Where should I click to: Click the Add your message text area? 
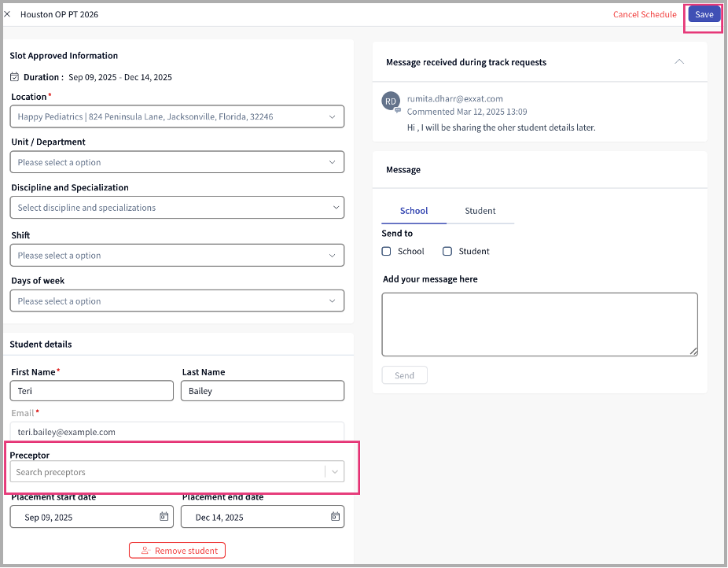(x=539, y=324)
